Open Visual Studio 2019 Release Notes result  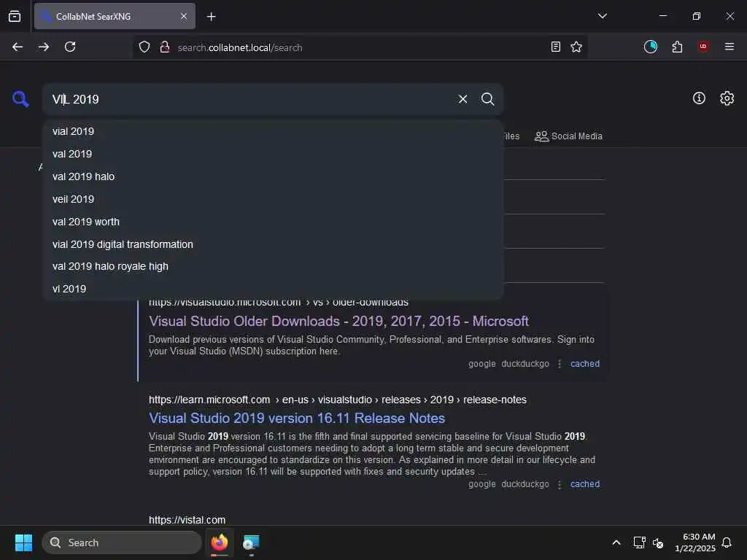click(297, 418)
